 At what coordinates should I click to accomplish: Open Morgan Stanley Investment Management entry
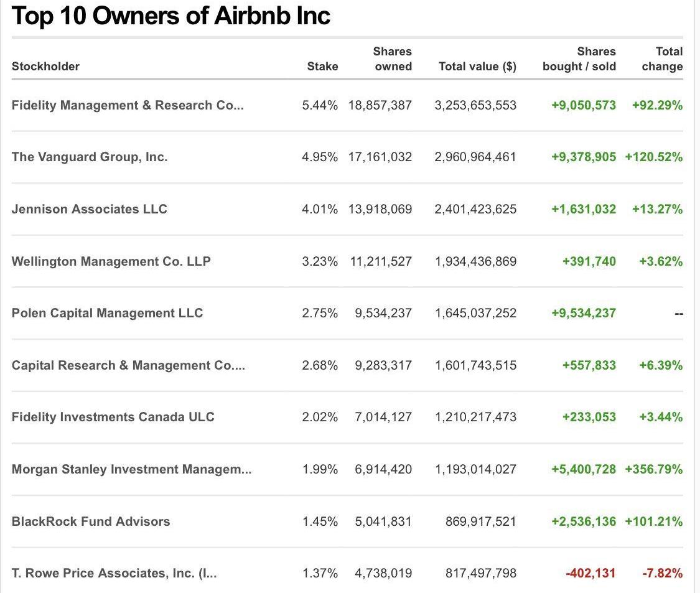point(131,469)
